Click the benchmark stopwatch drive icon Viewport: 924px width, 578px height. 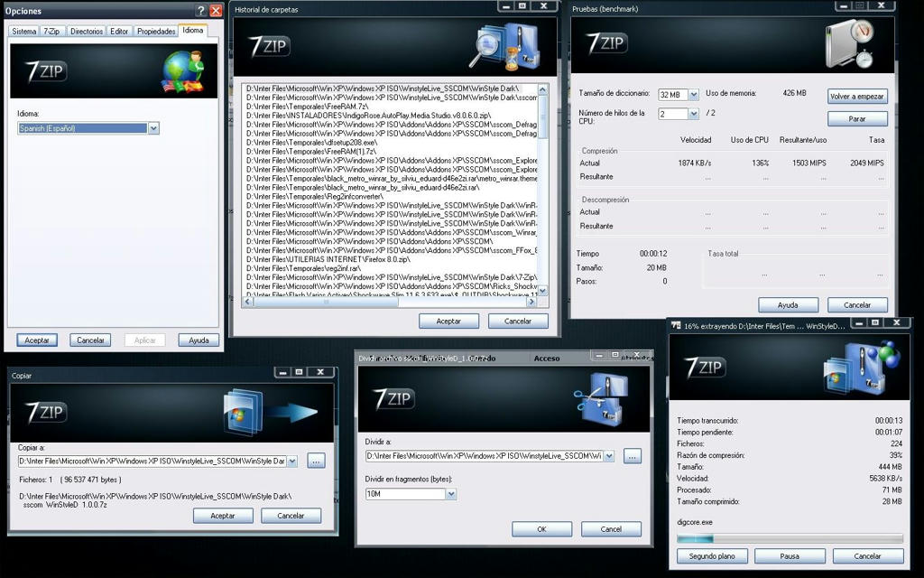849,44
